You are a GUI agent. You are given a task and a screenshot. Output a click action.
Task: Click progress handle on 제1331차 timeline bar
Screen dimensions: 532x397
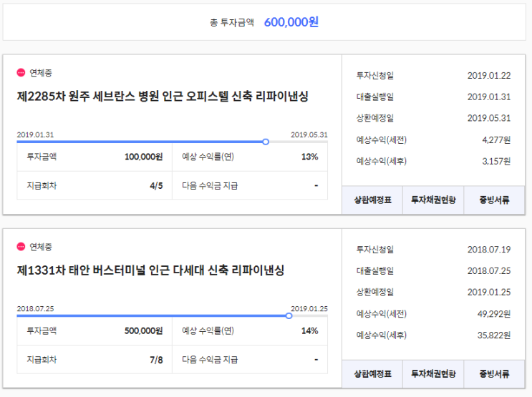(x=289, y=315)
